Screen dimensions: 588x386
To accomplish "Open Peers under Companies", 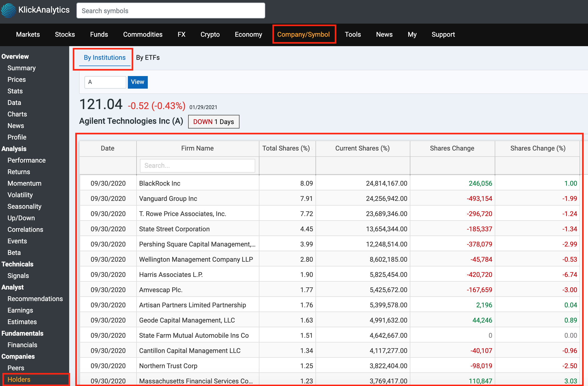I will (16, 368).
